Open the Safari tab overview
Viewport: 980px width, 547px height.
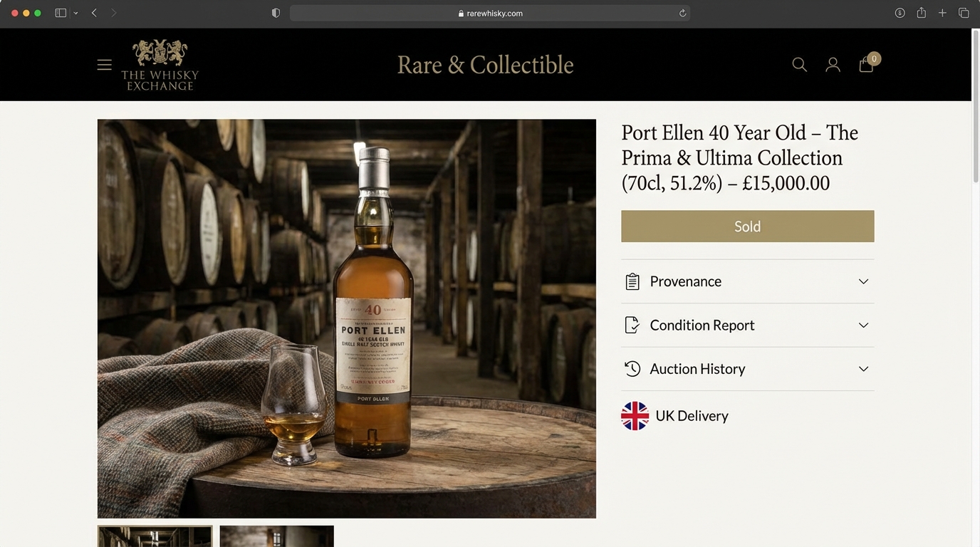(964, 12)
